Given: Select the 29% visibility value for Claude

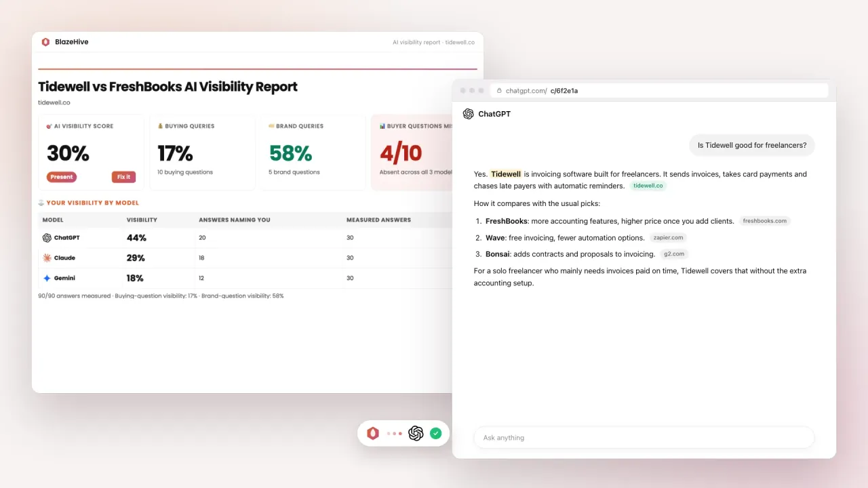Looking at the screenshot, I should 136,258.
